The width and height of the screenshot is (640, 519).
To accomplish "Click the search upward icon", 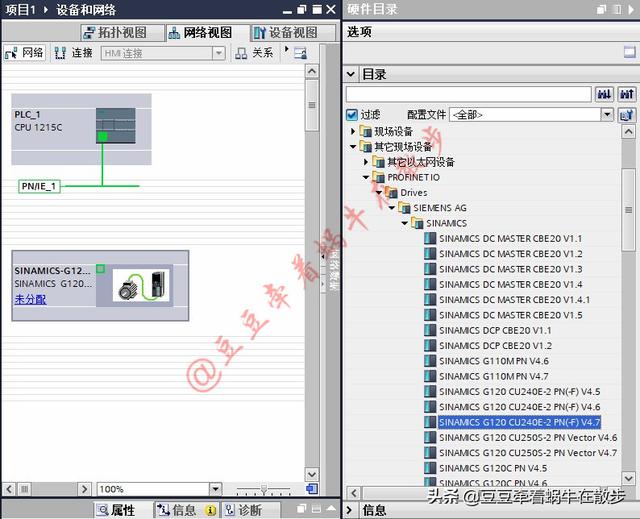I will tap(627, 94).
